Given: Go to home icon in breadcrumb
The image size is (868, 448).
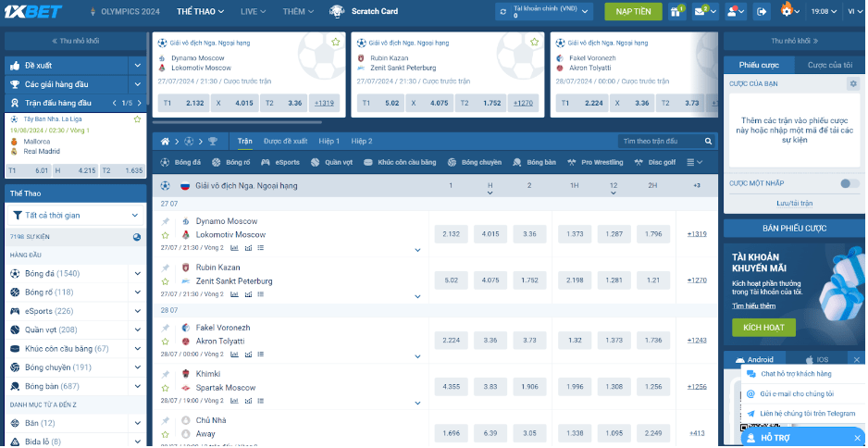Looking at the screenshot, I should [x=165, y=142].
